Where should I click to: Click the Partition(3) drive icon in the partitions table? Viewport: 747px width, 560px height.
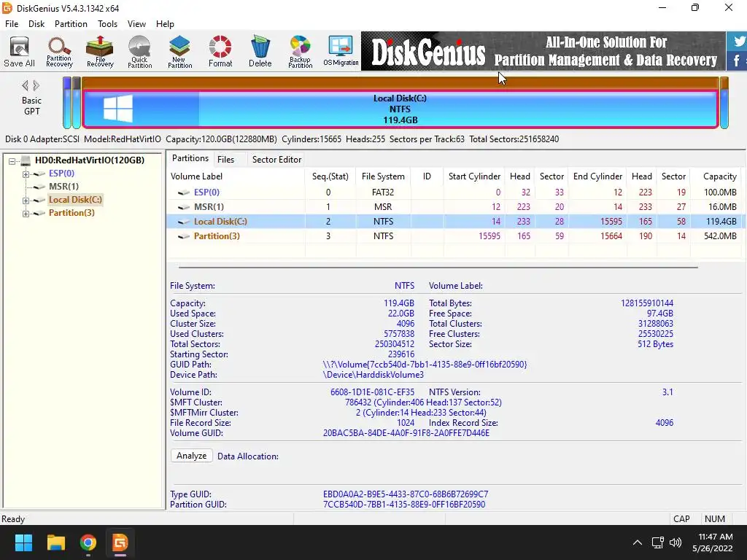184,236
